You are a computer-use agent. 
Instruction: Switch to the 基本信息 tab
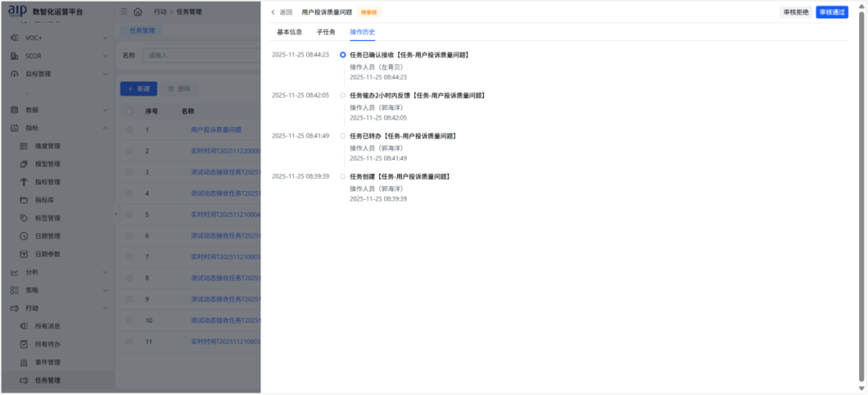click(x=289, y=32)
